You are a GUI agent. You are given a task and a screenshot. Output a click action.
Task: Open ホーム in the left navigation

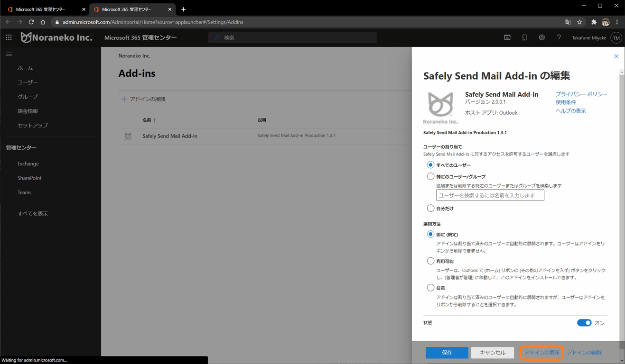[x=25, y=68]
